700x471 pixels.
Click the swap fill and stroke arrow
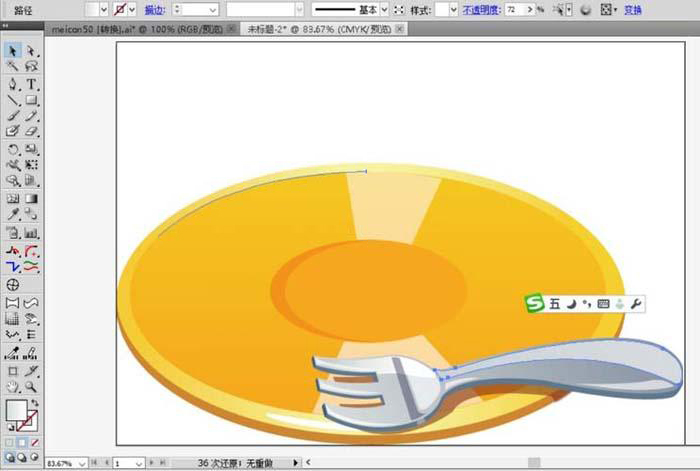point(35,402)
